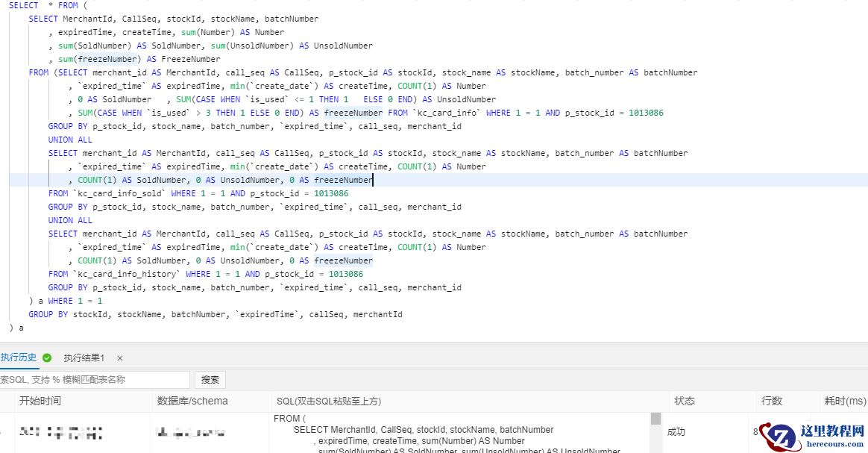Click the SQL(双击SQL粘贴至上方) column header

[x=329, y=401]
